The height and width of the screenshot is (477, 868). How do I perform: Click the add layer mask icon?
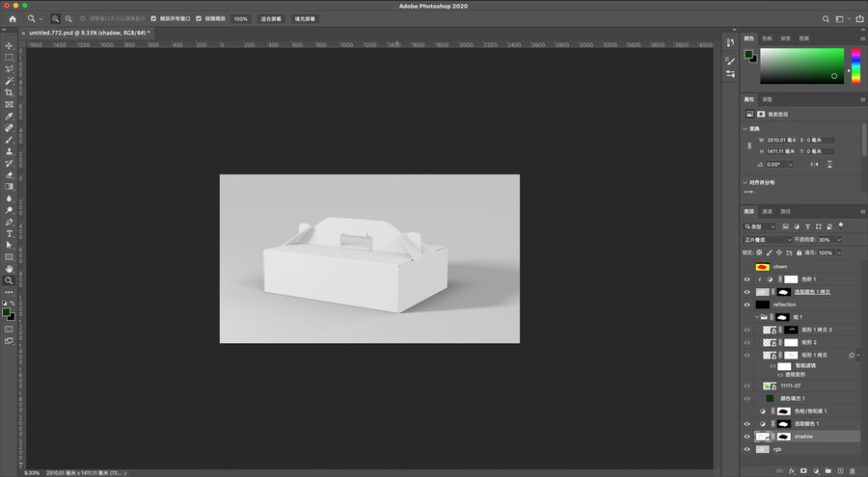(x=803, y=471)
